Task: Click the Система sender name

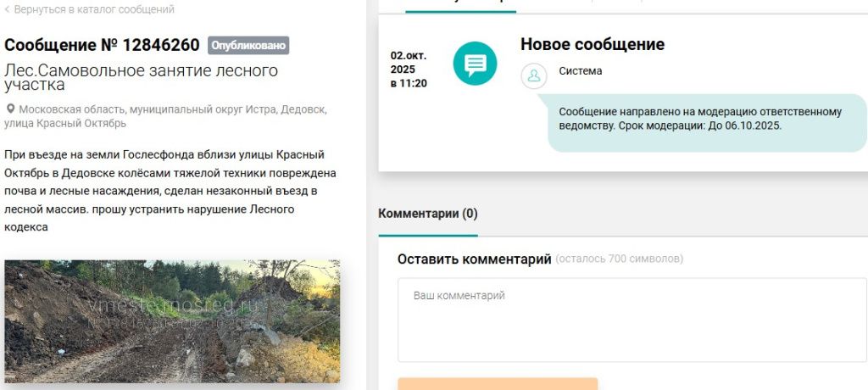Action: [x=581, y=71]
